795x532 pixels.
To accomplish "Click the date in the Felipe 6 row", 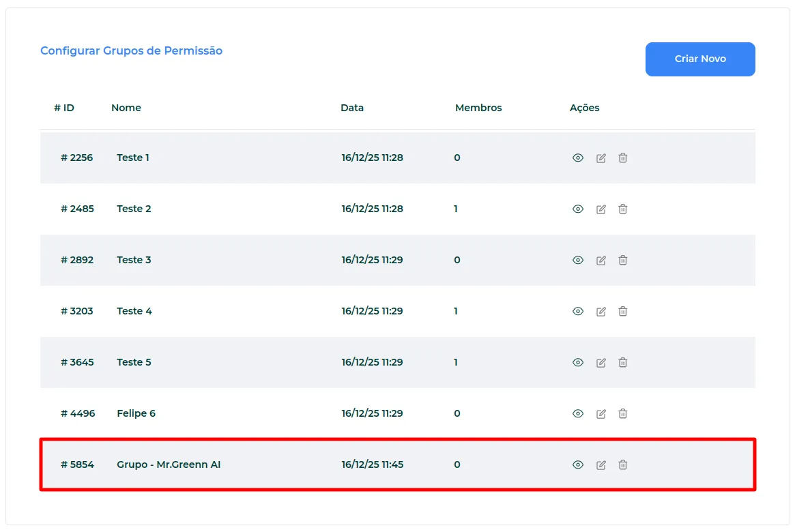I will pos(372,413).
